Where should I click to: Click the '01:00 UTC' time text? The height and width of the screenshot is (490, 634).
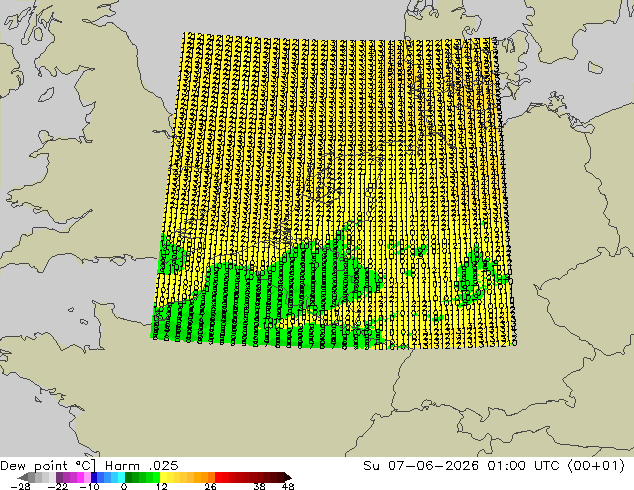[x=523, y=466]
